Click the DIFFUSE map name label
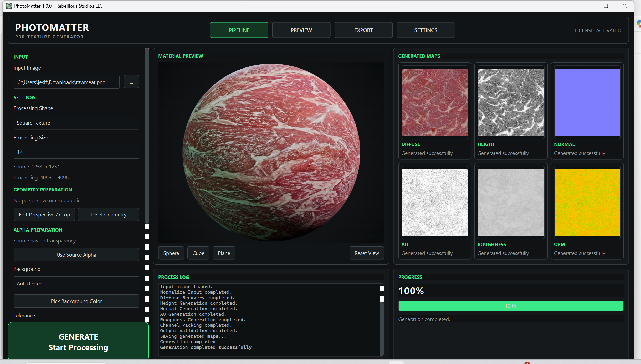The height and width of the screenshot is (364, 641). click(411, 144)
